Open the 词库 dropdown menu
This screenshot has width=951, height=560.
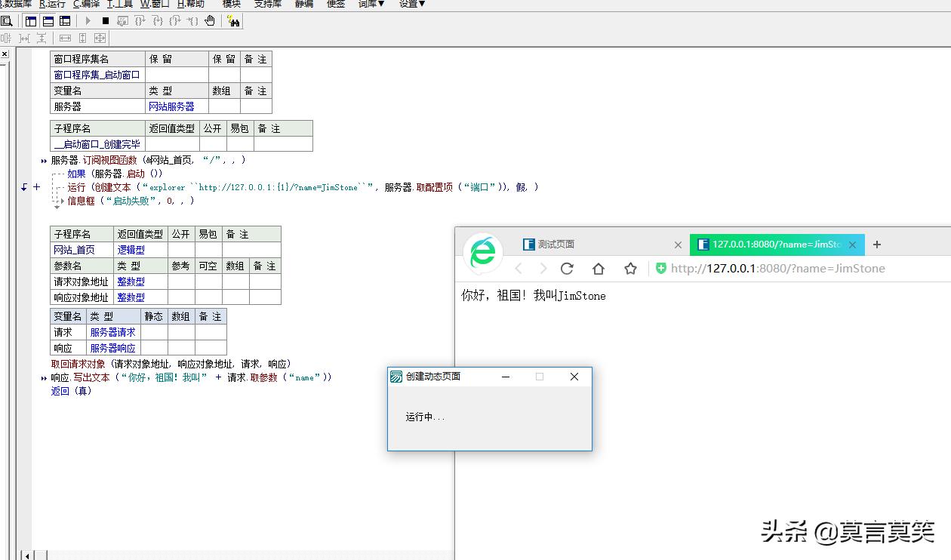[x=371, y=4]
